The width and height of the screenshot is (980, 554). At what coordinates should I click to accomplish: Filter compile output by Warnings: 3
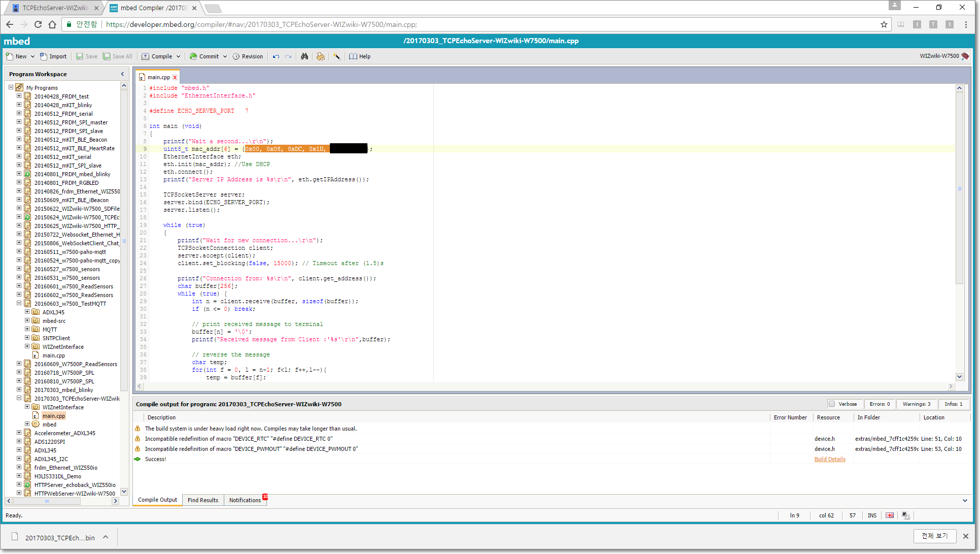point(917,404)
